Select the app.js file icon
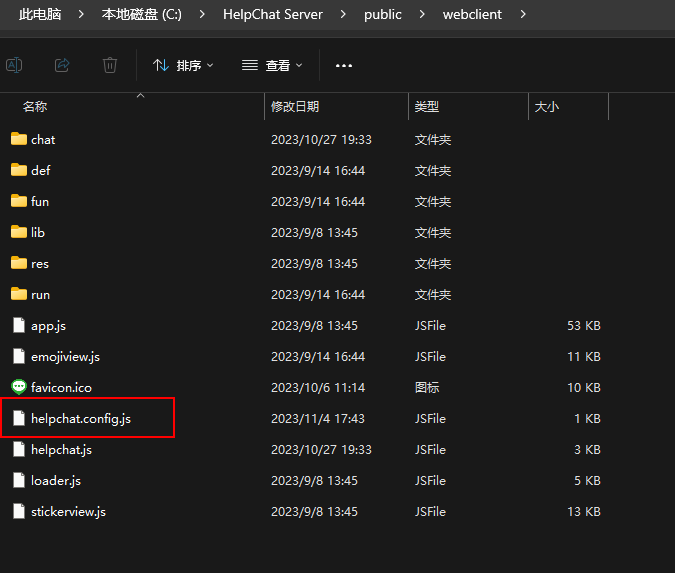Image resolution: width=675 pixels, height=573 pixels. click(x=19, y=325)
